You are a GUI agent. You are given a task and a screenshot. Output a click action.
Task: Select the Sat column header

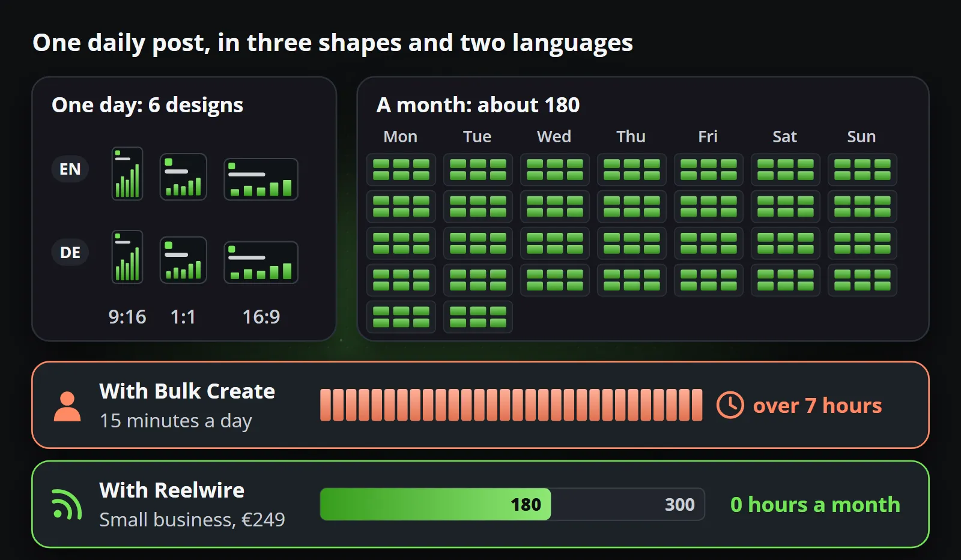click(785, 137)
